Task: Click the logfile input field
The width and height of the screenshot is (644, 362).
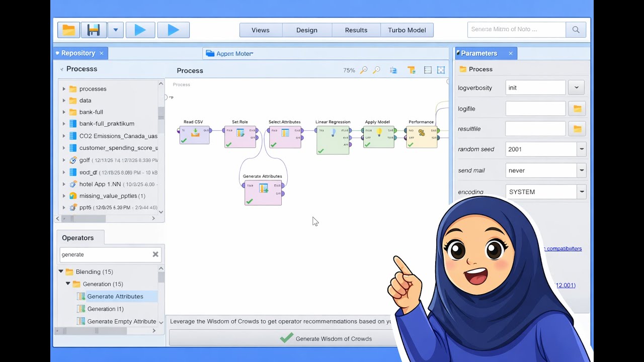Action: [535, 109]
